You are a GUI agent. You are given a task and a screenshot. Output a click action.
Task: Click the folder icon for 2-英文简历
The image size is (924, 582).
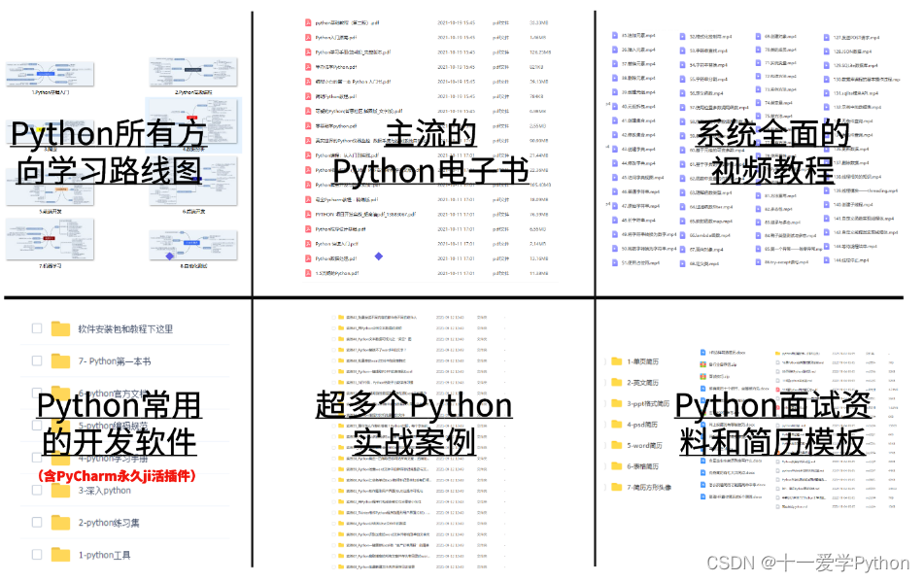point(615,382)
